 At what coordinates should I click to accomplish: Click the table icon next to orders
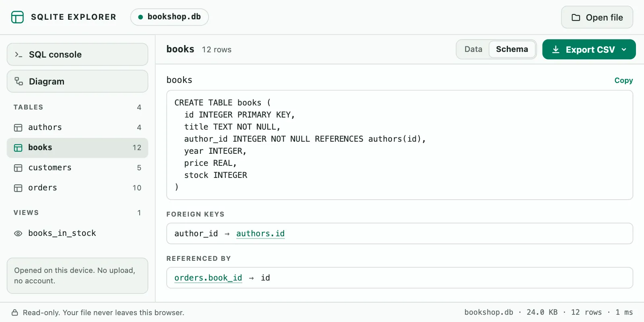click(18, 188)
